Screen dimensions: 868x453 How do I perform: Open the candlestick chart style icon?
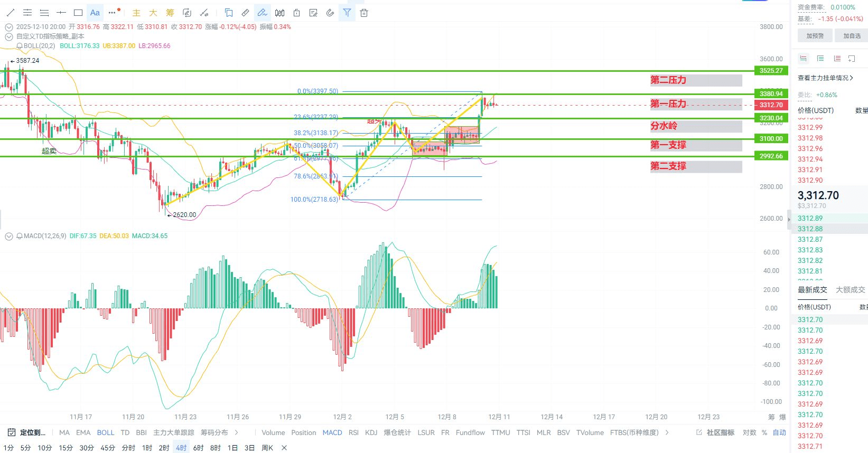[279, 13]
